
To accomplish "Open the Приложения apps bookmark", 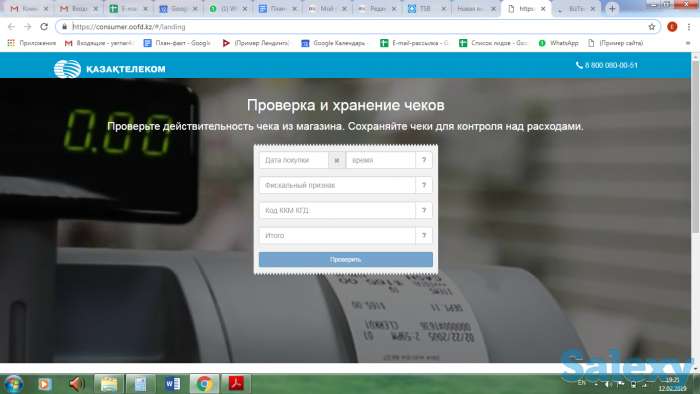I will coord(32,43).
